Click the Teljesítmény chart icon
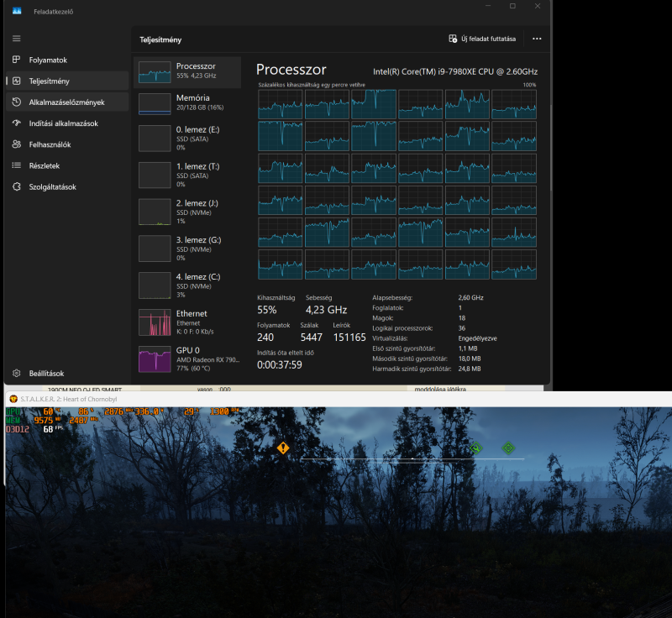 click(16, 81)
